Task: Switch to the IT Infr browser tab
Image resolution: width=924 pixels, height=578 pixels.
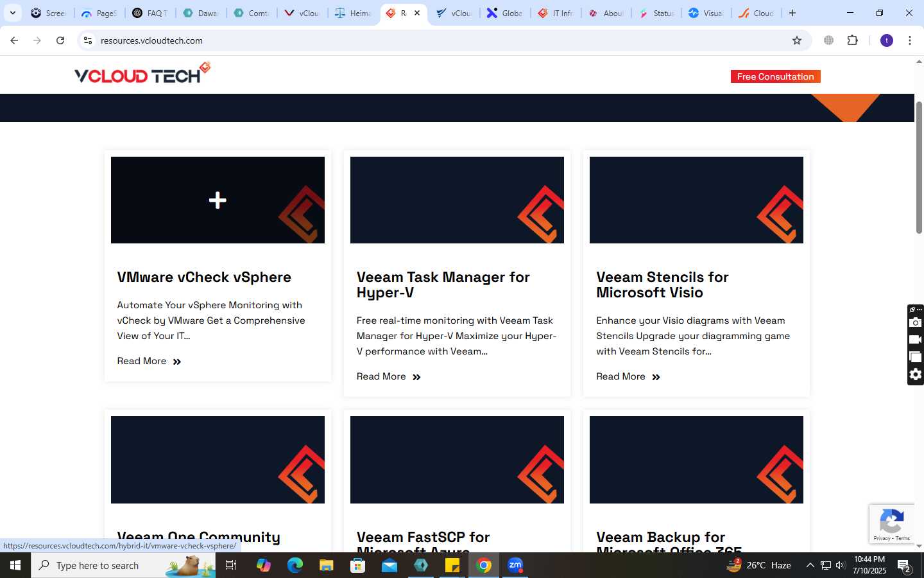Action: [x=556, y=13]
